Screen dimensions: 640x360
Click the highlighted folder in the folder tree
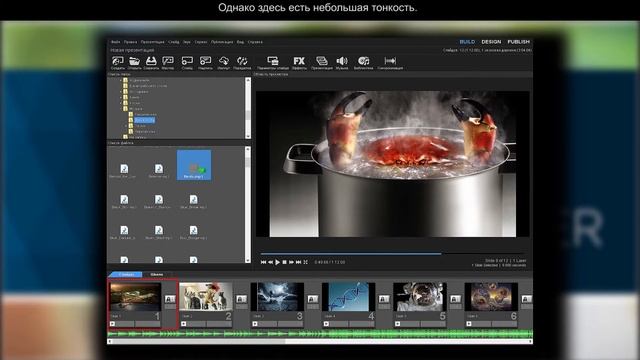pyautogui.click(x=144, y=120)
